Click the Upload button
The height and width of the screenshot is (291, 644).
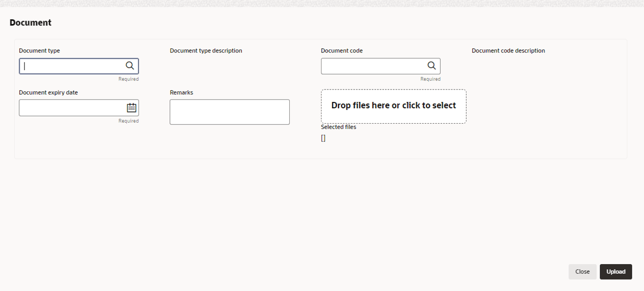(x=616, y=272)
